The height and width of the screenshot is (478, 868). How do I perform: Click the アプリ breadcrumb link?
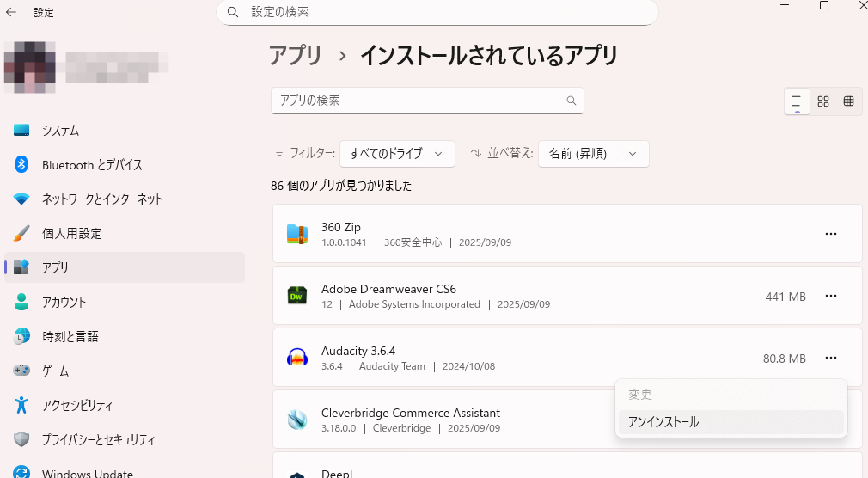(296, 55)
